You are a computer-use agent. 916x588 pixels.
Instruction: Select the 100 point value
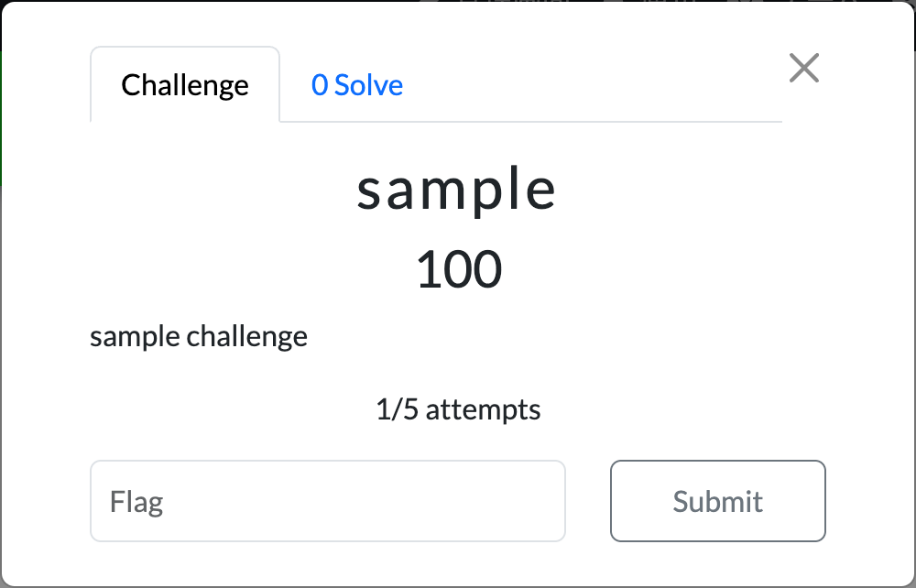(458, 268)
